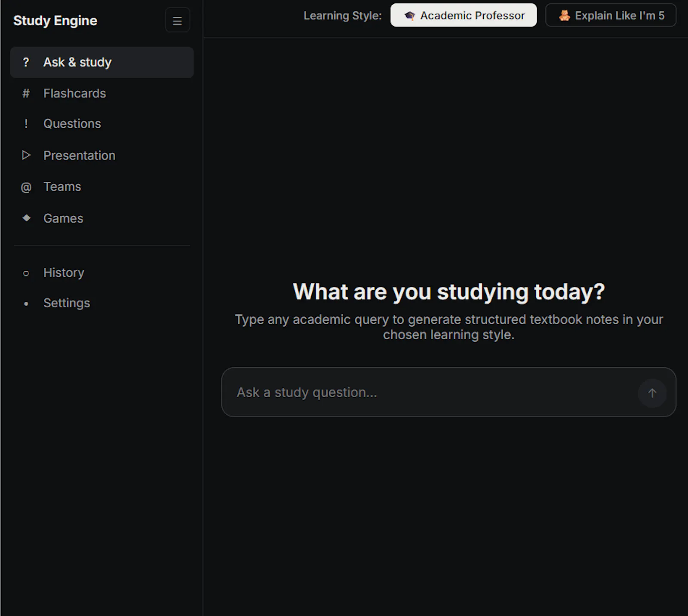Screen dimensions: 688x616
Task: Click the Type any academic query description text
Action: tap(449, 327)
